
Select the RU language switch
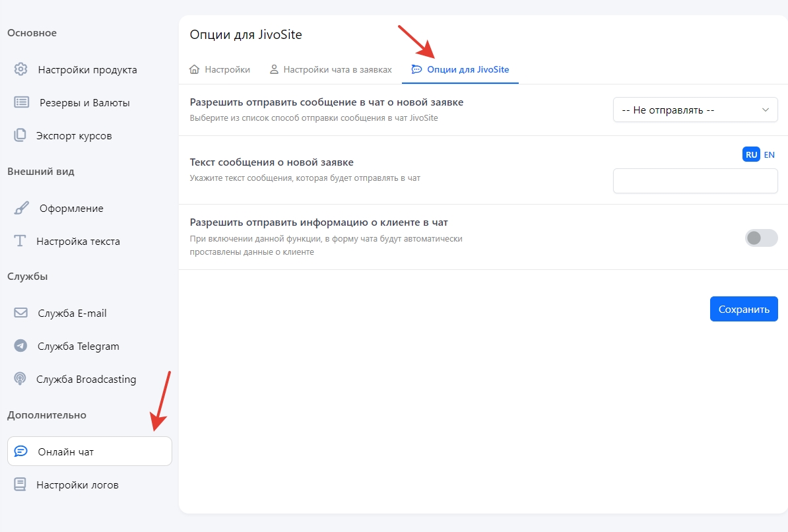pyautogui.click(x=751, y=154)
